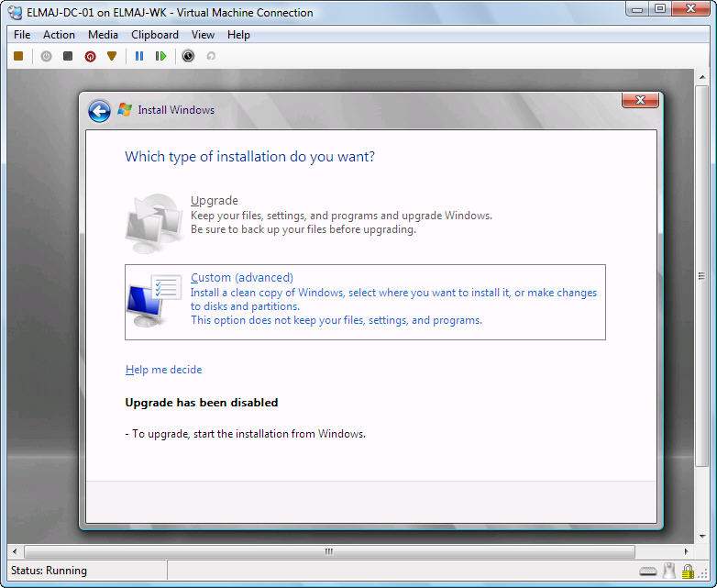Click the disabled Upgrade option title
Image resolution: width=717 pixels, height=588 pixels.
click(215, 200)
